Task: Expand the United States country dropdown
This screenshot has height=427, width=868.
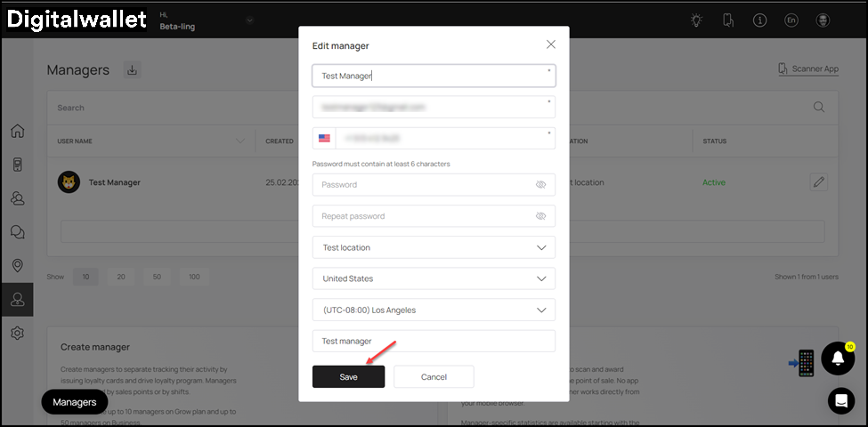Action: pos(434,278)
